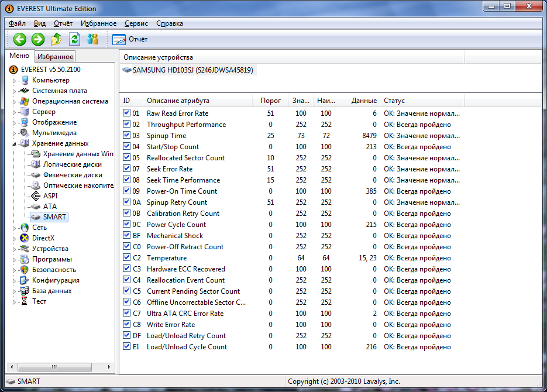
Task: Click the green Forward arrow toolbar icon
Action: [x=38, y=39]
